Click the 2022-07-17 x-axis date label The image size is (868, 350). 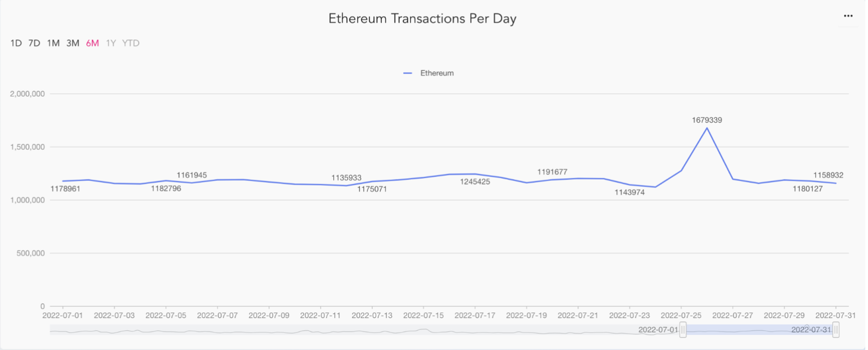coord(475,316)
